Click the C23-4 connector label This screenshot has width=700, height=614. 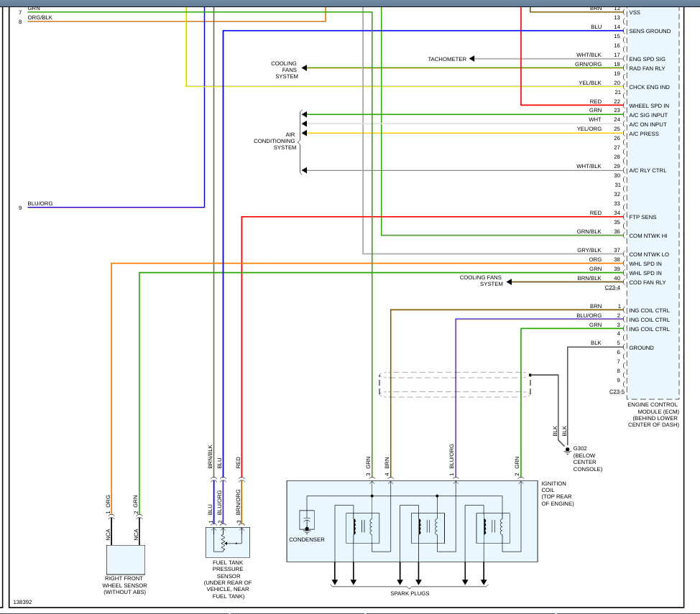coord(612,288)
